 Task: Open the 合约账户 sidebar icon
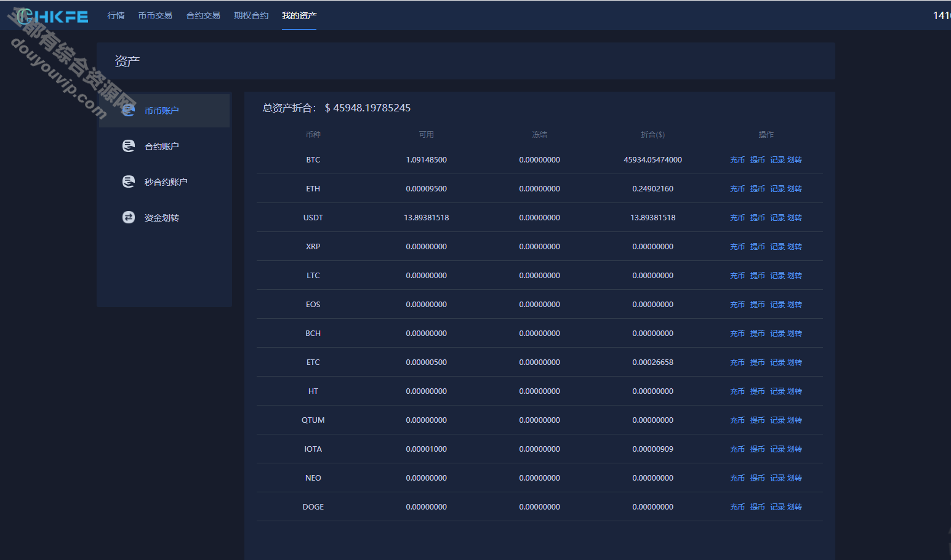[128, 146]
